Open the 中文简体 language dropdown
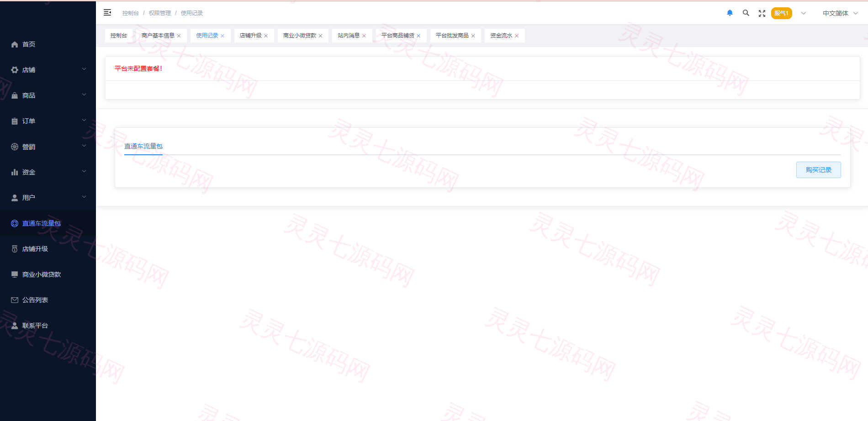This screenshot has height=421, width=868. pos(841,13)
